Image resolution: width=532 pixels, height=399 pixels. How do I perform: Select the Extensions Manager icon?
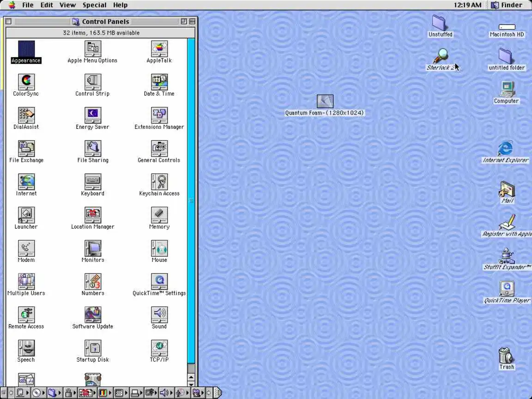159,115
